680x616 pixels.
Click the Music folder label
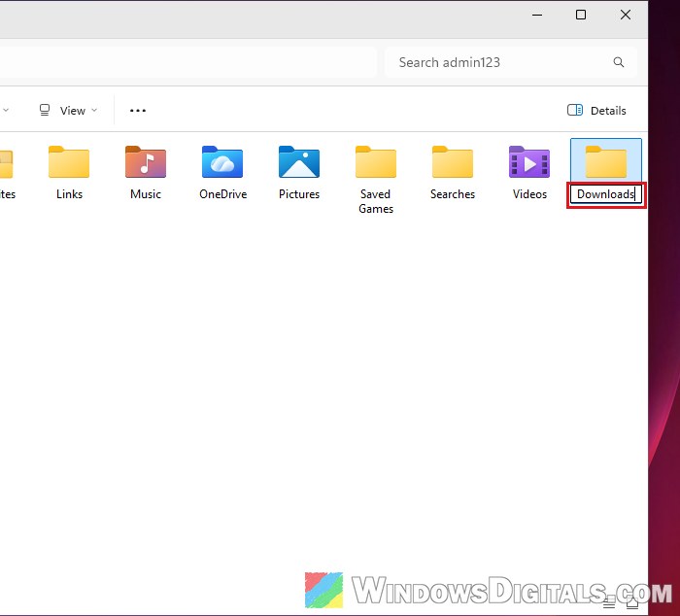[146, 194]
